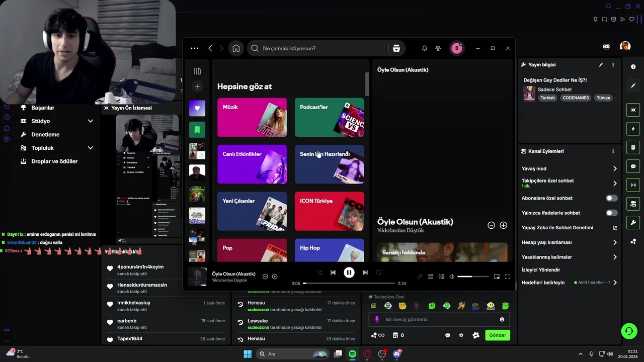This screenshot has height=362, width=644.
Task: Open Droplar ve ödüller menu item
Action: 54,161
